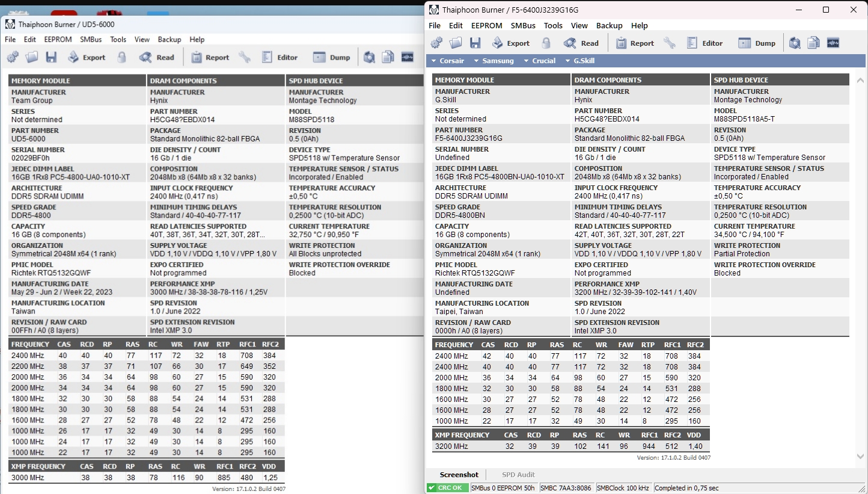
Task: Select the "2200 MHz" frequency row cell
Action: [x=28, y=366]
